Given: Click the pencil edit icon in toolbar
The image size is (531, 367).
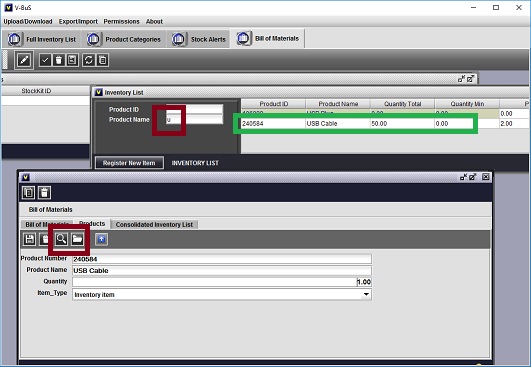Looking at the screenshot, I should (x=24, y=60).
